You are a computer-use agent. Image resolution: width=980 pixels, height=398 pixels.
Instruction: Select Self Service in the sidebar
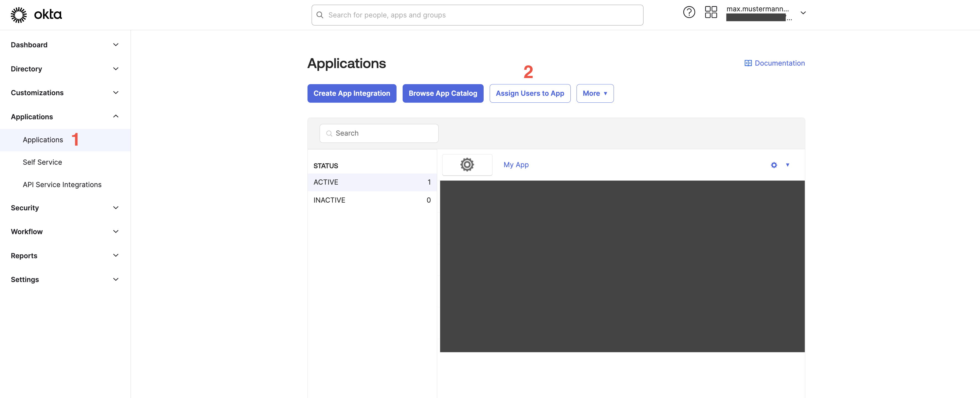(x=42, y=162)
